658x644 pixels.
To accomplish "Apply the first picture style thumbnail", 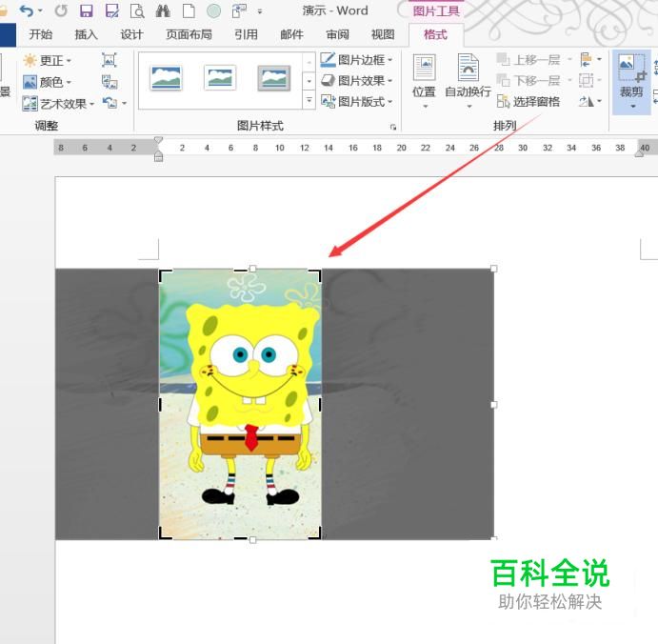I will pos(167,78).
